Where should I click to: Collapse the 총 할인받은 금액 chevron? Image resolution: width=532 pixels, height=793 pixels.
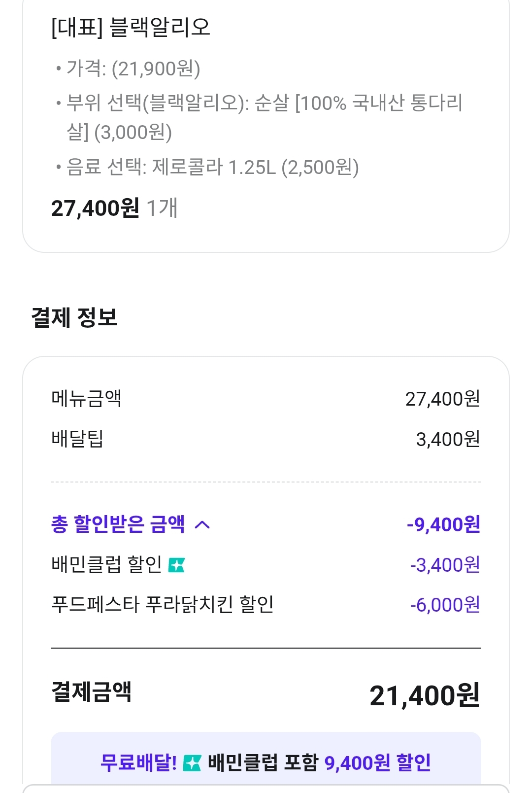(202, 525)
